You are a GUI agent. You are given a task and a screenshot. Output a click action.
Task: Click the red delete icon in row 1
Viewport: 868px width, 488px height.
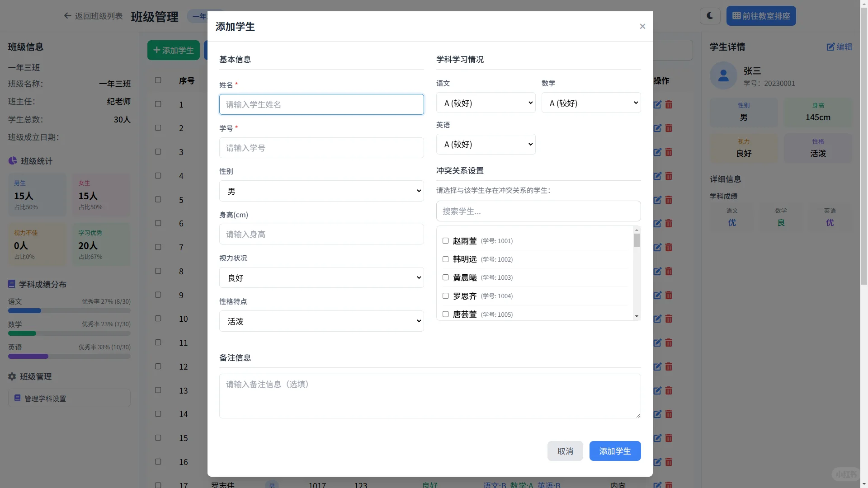669,104
